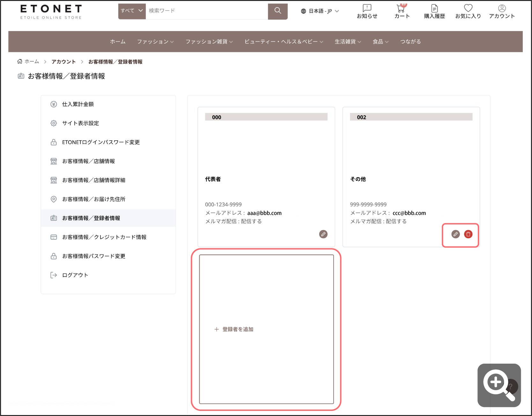The image size is (532, 416).
Task: Click the 代表者 label
Action: [x=213, y=179]
